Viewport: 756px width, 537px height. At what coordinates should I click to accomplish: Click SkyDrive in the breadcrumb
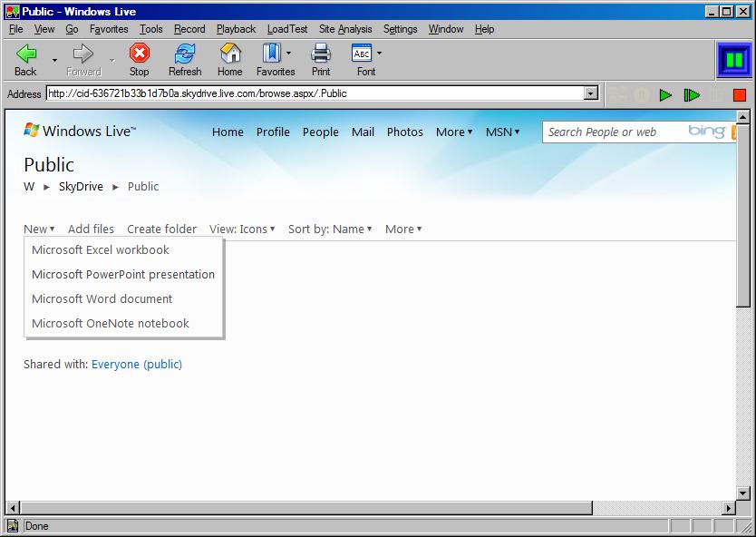[81, 187]
